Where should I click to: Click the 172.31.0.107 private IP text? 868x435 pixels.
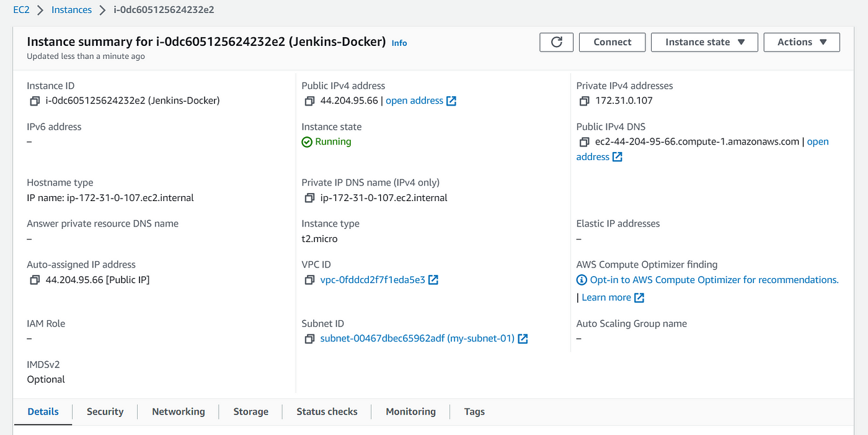(624, 101)
